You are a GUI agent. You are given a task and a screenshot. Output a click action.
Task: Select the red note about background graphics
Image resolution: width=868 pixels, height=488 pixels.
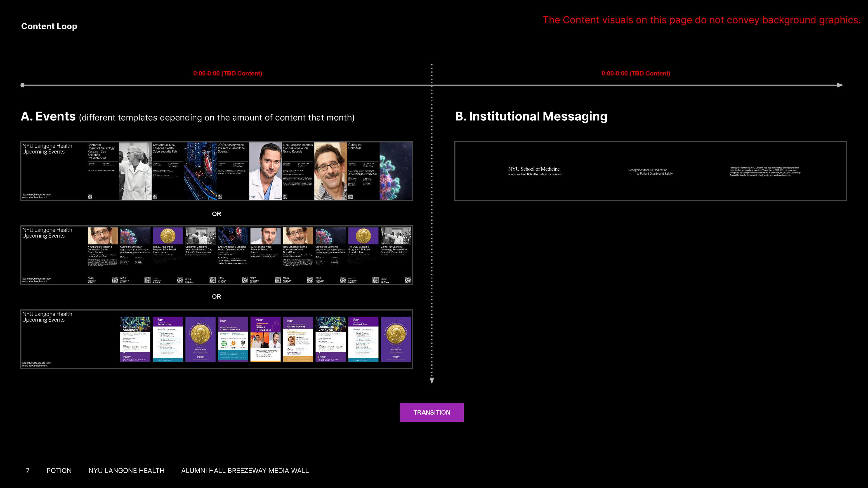(701, 20)
